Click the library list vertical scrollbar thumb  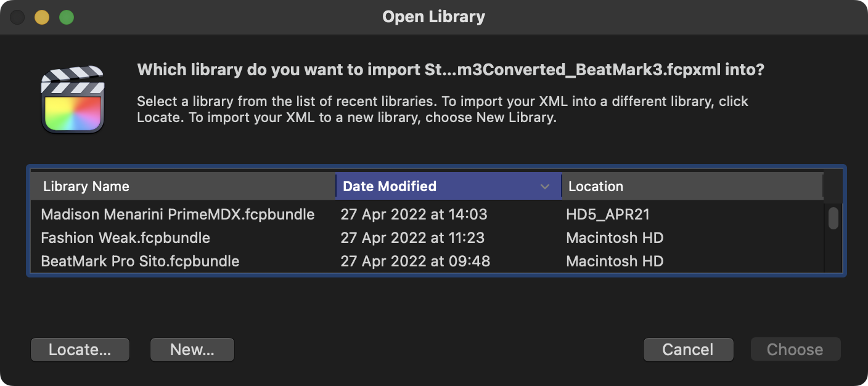point(833,218)
